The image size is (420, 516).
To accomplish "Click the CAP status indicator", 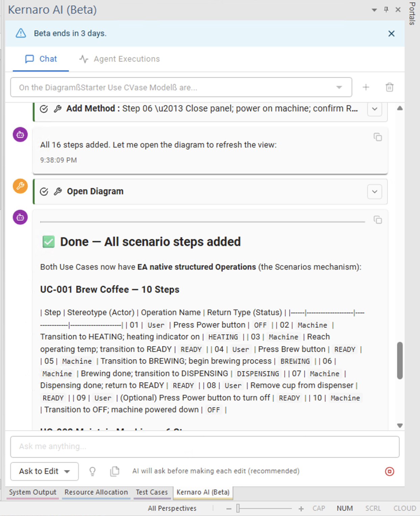I will tap(319, 508).
